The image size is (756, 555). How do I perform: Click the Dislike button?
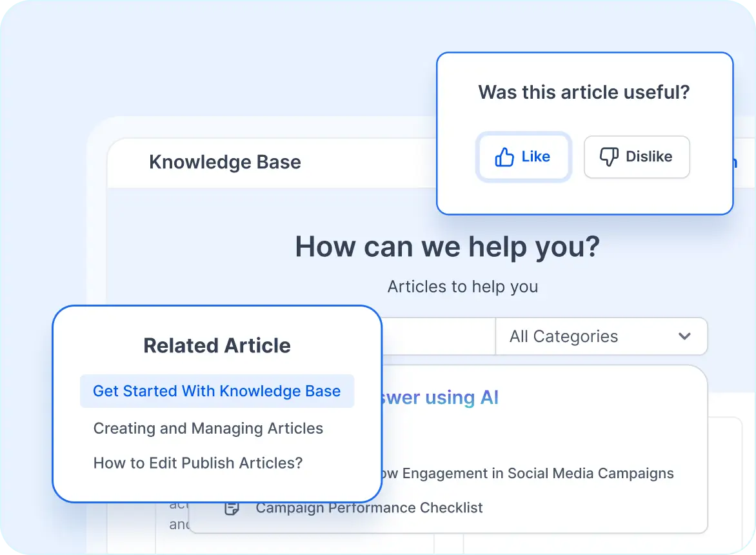(x=637, y=157)
